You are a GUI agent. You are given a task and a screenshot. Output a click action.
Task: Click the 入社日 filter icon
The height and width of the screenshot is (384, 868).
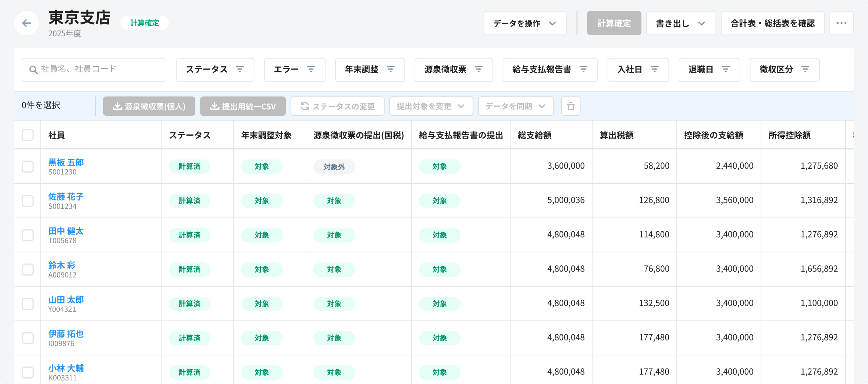pos(654,69)
